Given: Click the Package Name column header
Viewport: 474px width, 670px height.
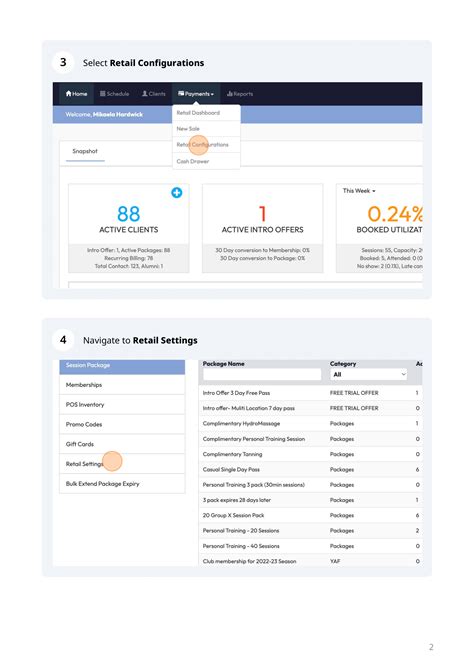Looking at the screenshot, I should pyautogui.click(x=224, y=364).
